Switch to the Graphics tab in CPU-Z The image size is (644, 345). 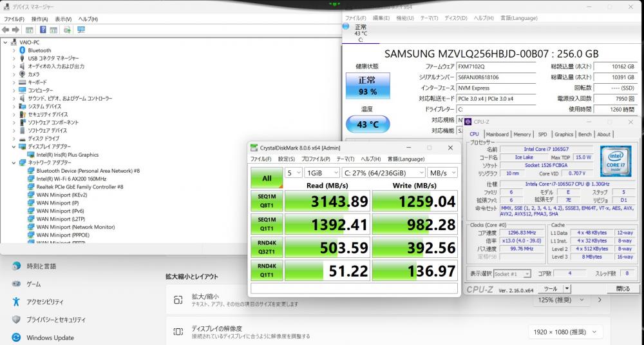pos(563,135)
